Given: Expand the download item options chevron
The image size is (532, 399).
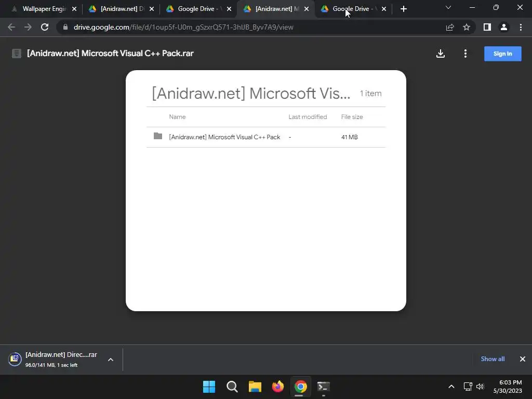Looking at the screenshot, I should pos(111,360).
